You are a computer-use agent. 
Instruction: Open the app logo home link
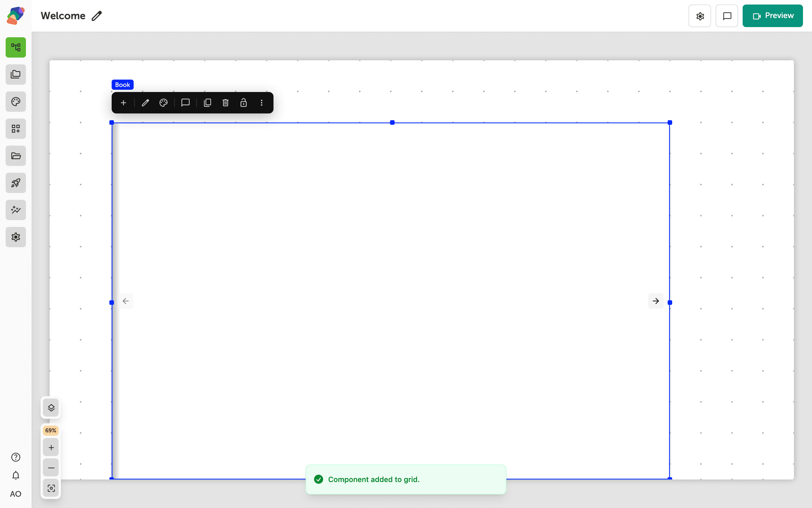point(16,16)
